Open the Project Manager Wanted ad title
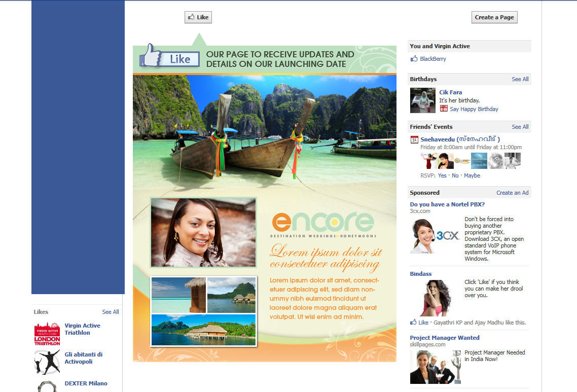 pyautogui.click(x=444, y=338)
